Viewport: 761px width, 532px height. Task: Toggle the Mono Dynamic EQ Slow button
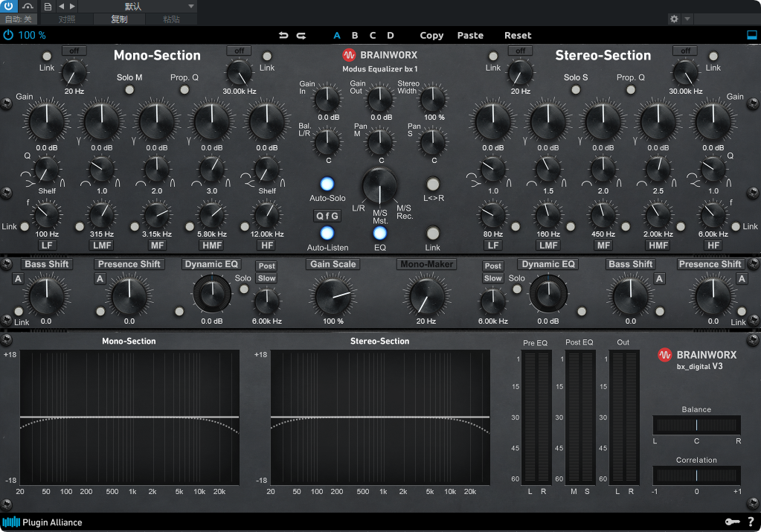(266, 278)
